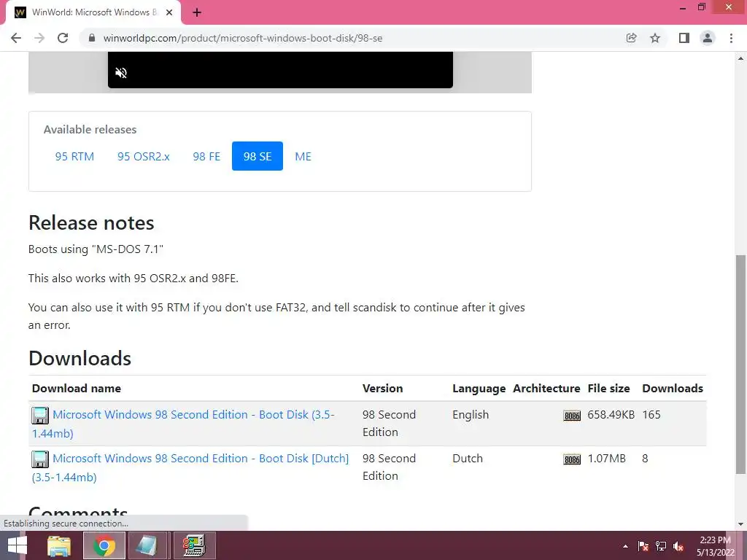
Task: Click the scrollbar up arrow
Action: click(x=740, y=58)
